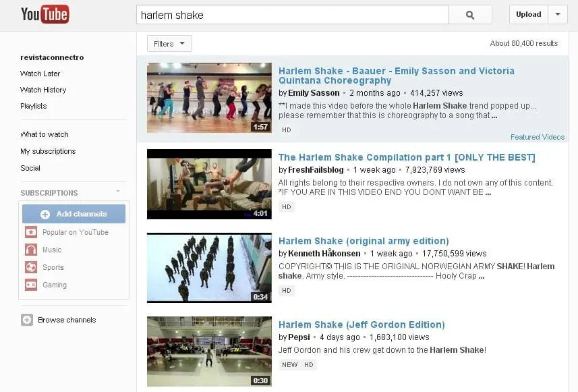Click the YouTube logo
Screen dimensions: 578x392
pyautogui.click(x=45, y=14)
